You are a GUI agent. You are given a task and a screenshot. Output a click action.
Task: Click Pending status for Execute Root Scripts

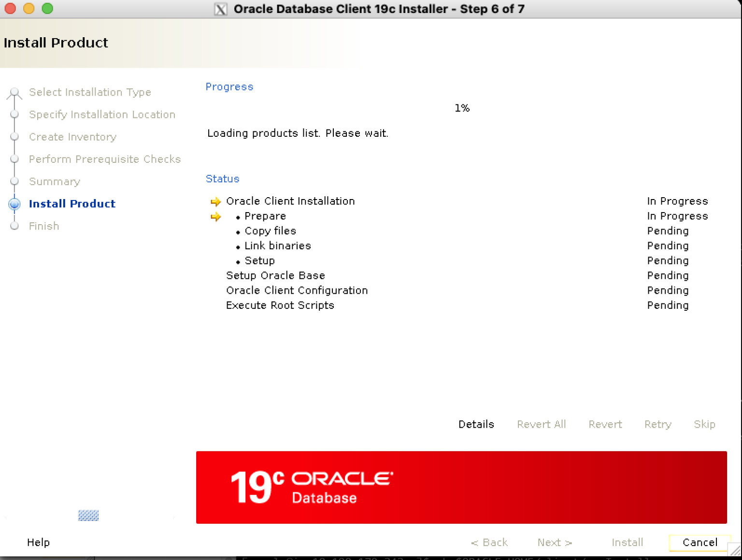pos(668,305)
